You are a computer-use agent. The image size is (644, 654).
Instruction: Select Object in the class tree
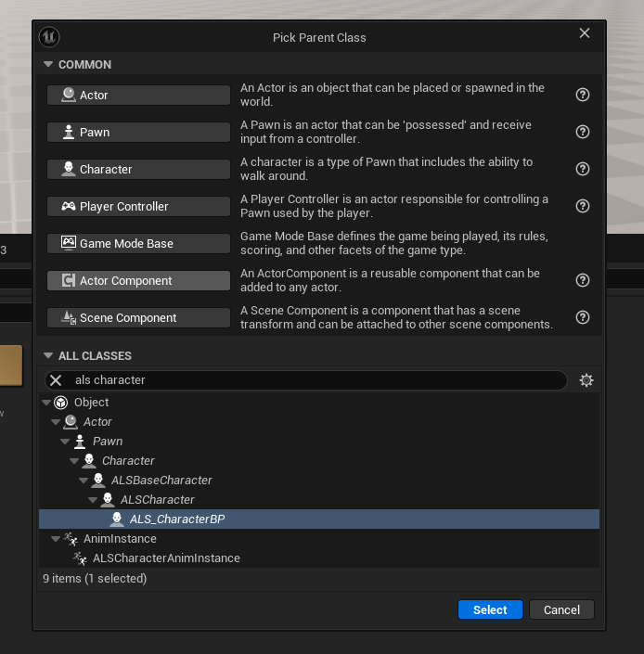pyautogui.click(x=319, y=403)
